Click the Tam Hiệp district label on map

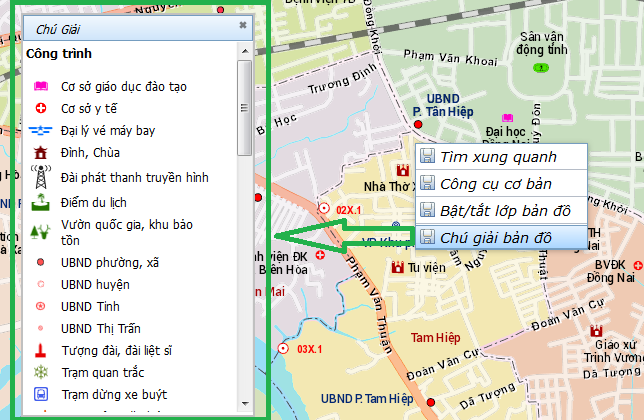pos(436,337)
